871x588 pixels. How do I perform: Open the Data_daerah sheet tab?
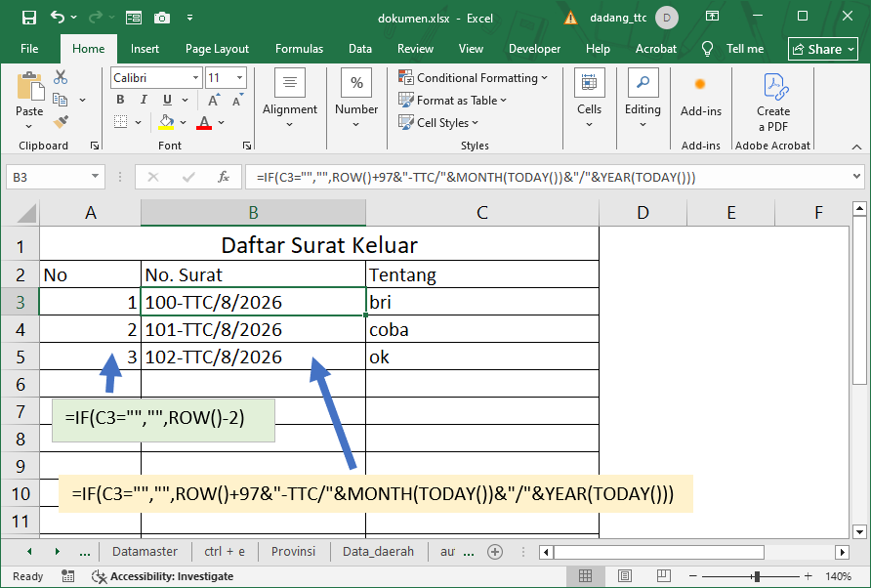coord(378,551)
